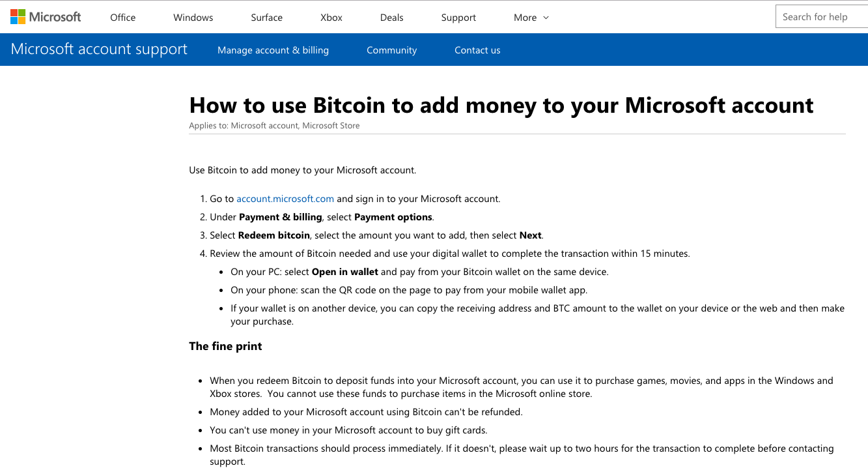Click the bold 'Redeem bitcoin' text
Viewport: 868px width, 468px height.
coord(274,235)
